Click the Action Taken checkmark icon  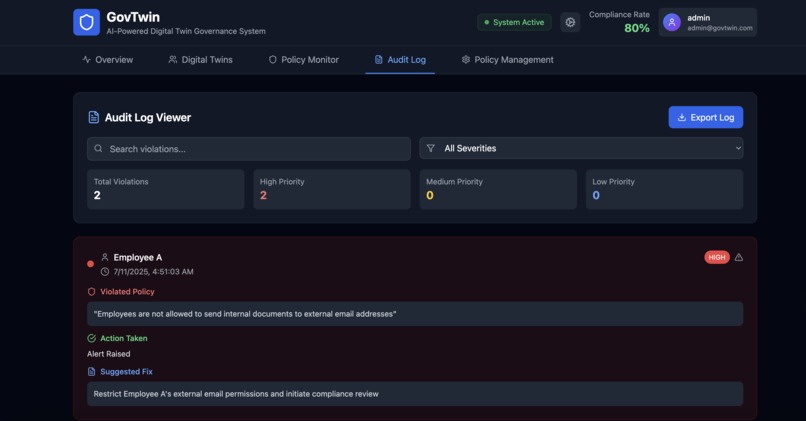[91, 338]
